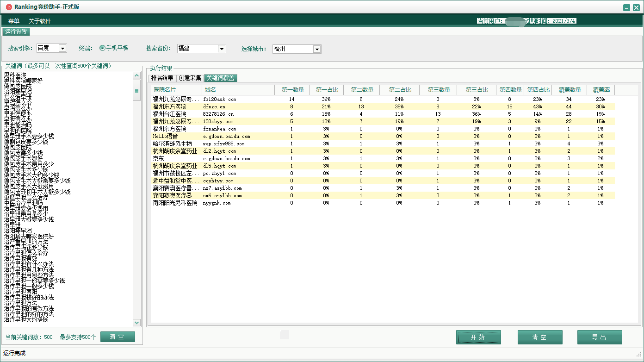This screenshot has height=362, width=644.
Task: Click the 运行设置 panel tab
Action: point(15,31)
